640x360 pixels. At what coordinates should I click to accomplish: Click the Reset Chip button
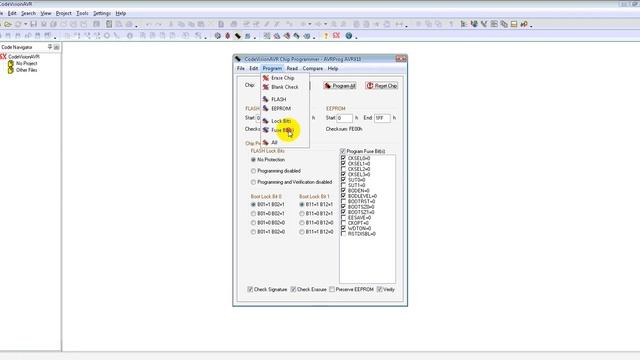click(x=382, y=86)
